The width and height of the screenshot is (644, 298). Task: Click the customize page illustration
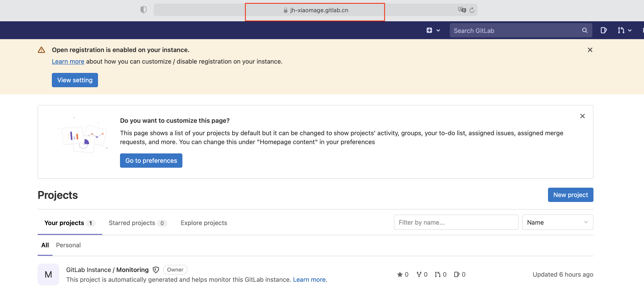tap(83, 135)
